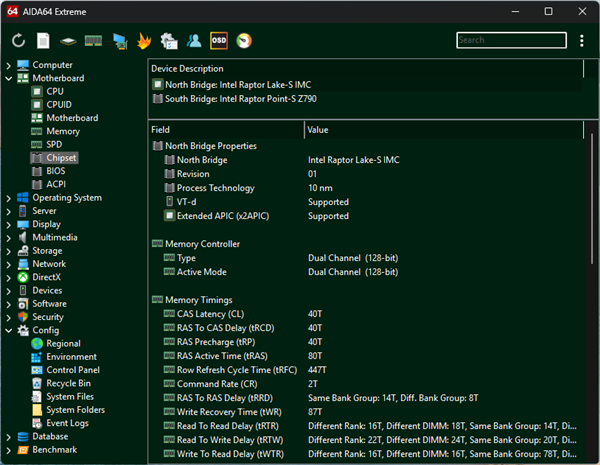
Task: Expand the Computer tree node
Action: (x=9, y=65)
